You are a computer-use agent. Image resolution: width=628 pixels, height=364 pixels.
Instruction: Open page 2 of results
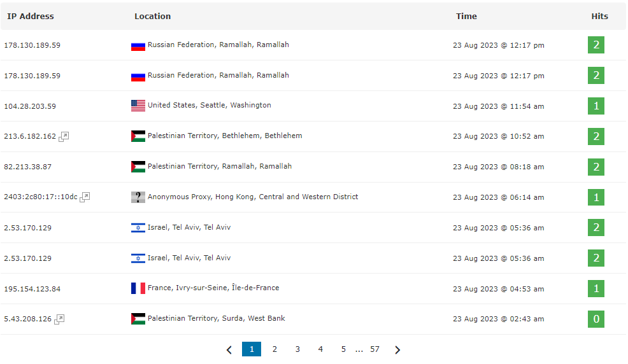(x=275, y=349)
